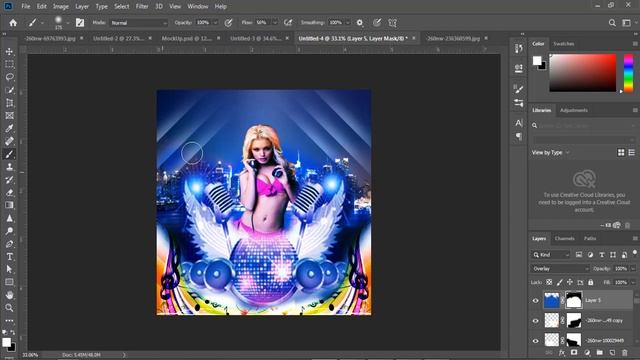The width and height of the screenshot is (640, 360).
Task: Click the Libraries search field
Action: (x=583, y=126)
